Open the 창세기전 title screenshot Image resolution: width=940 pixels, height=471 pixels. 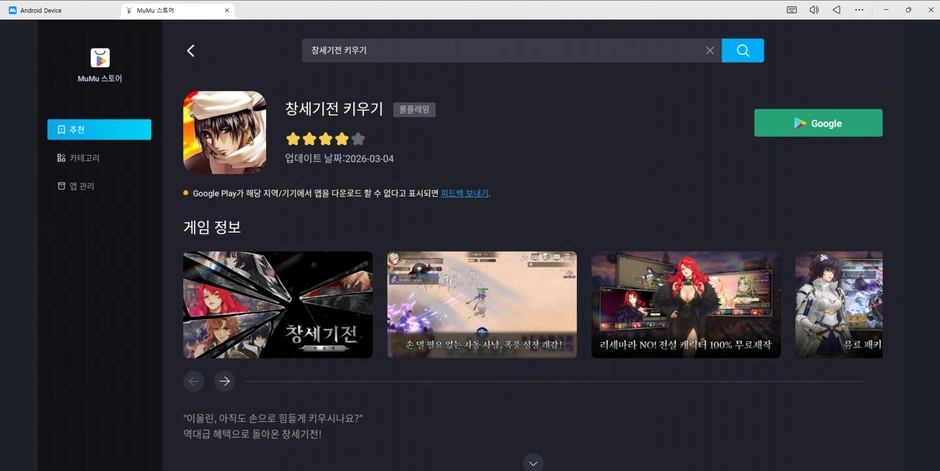click(x=278, y=304)
